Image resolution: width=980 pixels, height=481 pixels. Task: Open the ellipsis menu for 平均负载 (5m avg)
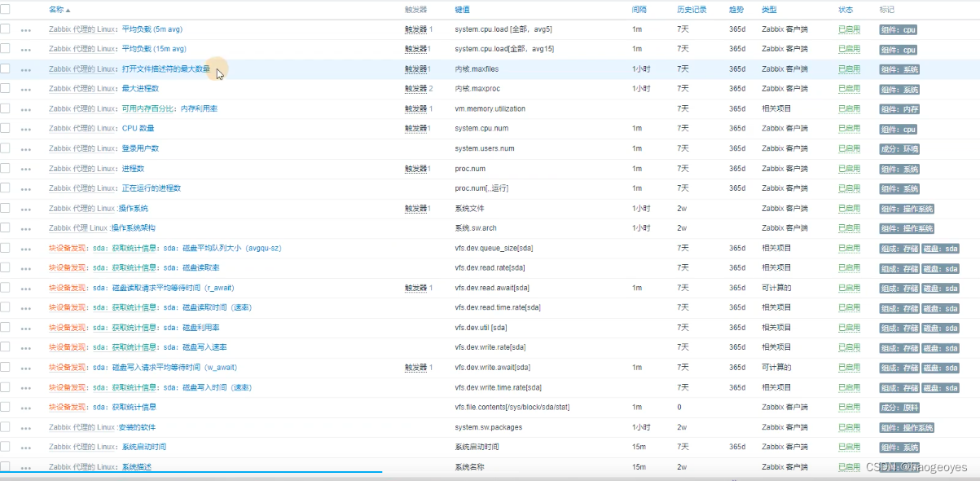point(26,30)
